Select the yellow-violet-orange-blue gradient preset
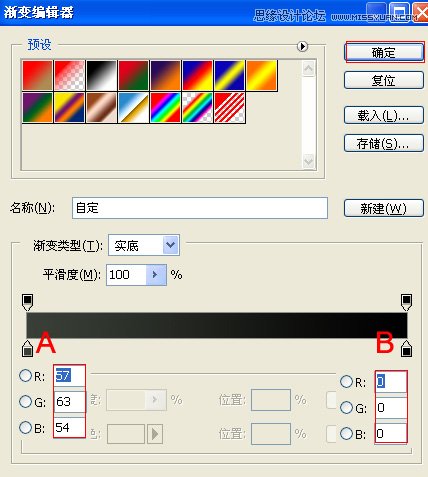Viewport: 428px width, 477px height. point(70,107)
